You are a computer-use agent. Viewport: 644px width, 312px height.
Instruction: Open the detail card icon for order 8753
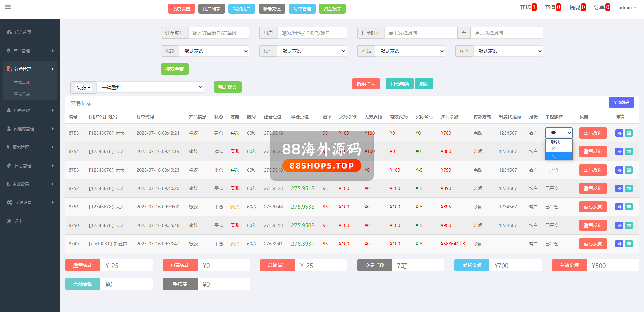[629, 170]
